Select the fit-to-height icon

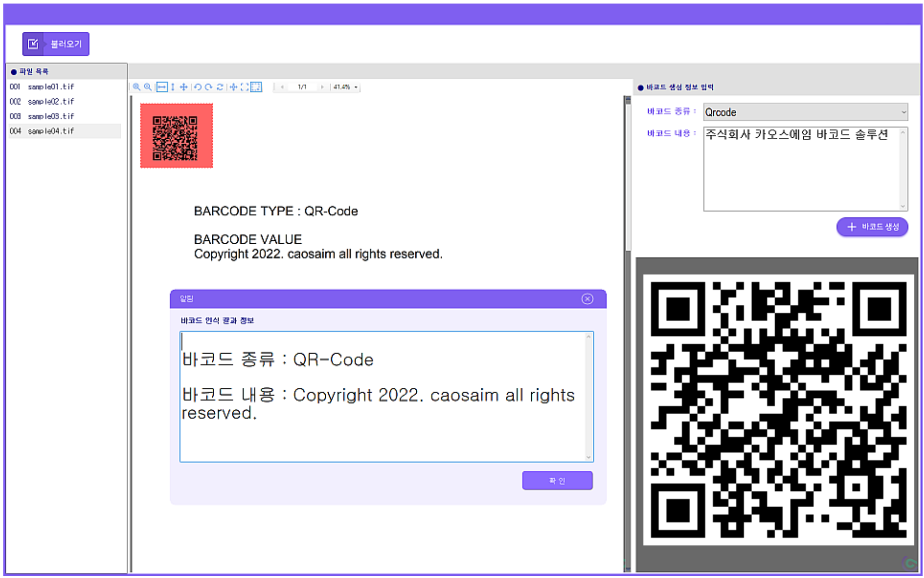(173, 87)
